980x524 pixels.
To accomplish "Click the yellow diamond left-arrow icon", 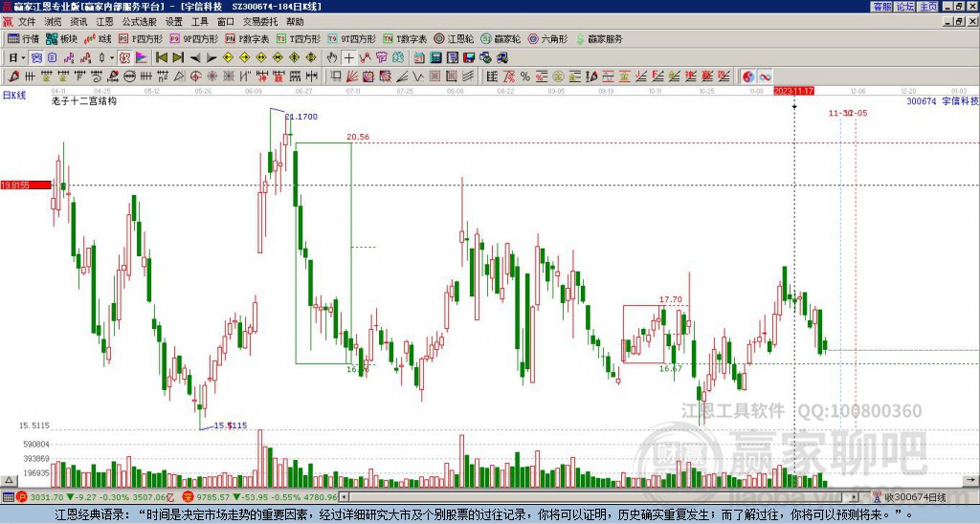I will [x=228, y=58].
